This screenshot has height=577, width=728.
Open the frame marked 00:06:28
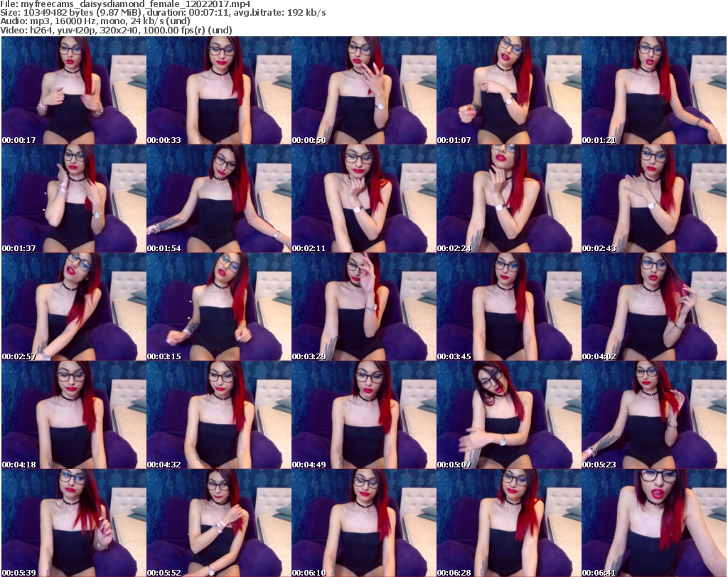509,523
